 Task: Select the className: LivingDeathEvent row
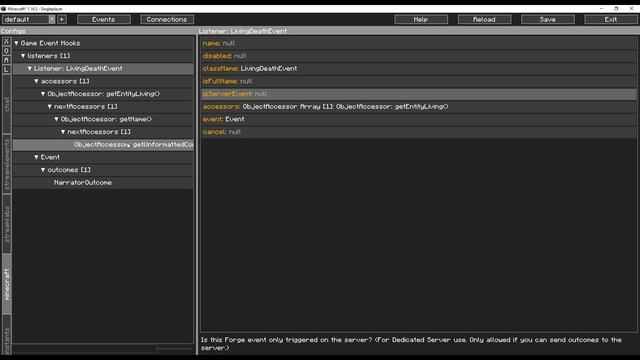click(418, 68)
